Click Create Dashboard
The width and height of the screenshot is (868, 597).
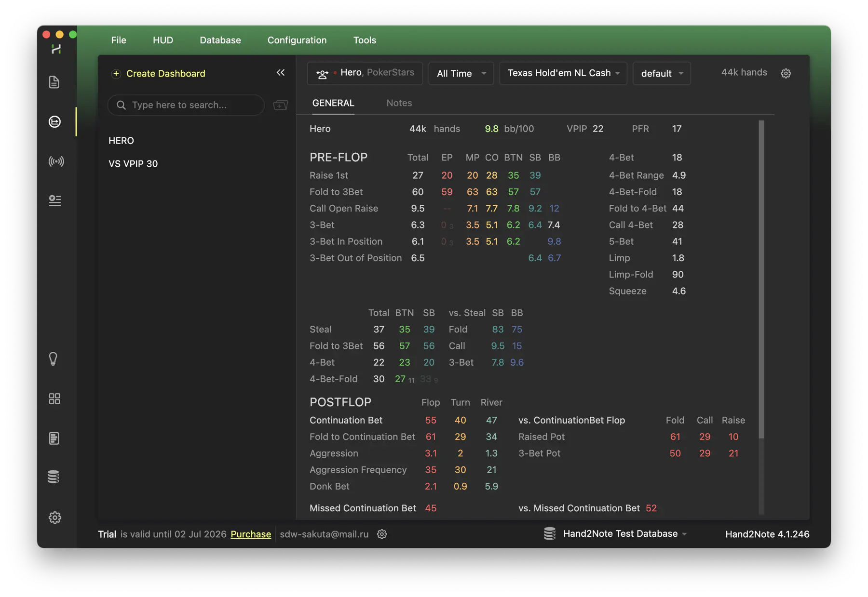(165, 73)
